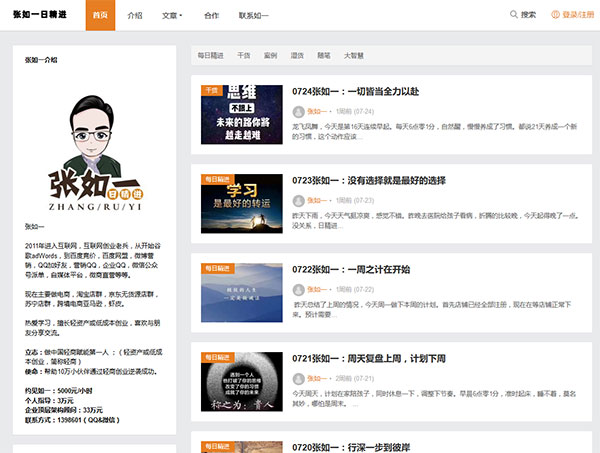The width and height of the screenshot is (600, 453).
Task: Click the 每日精进 badge on the 0721 thumbnail
Action: [217, 357]
